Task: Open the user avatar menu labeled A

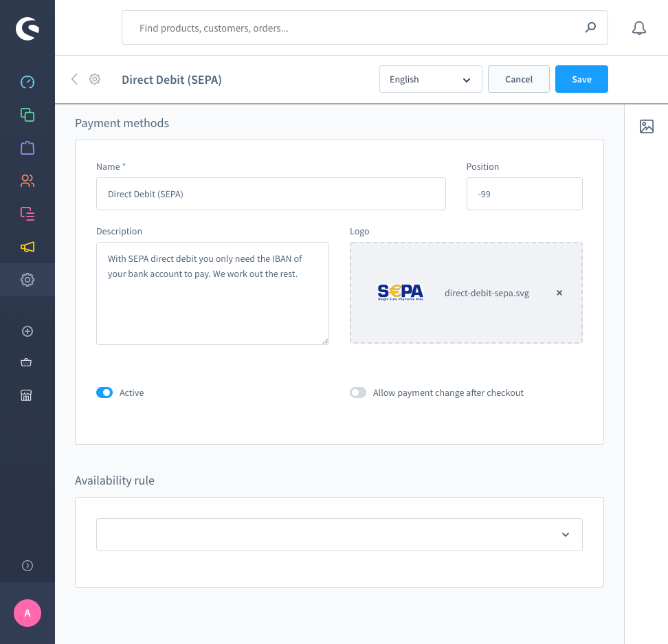Action: (x=27, y=613)
